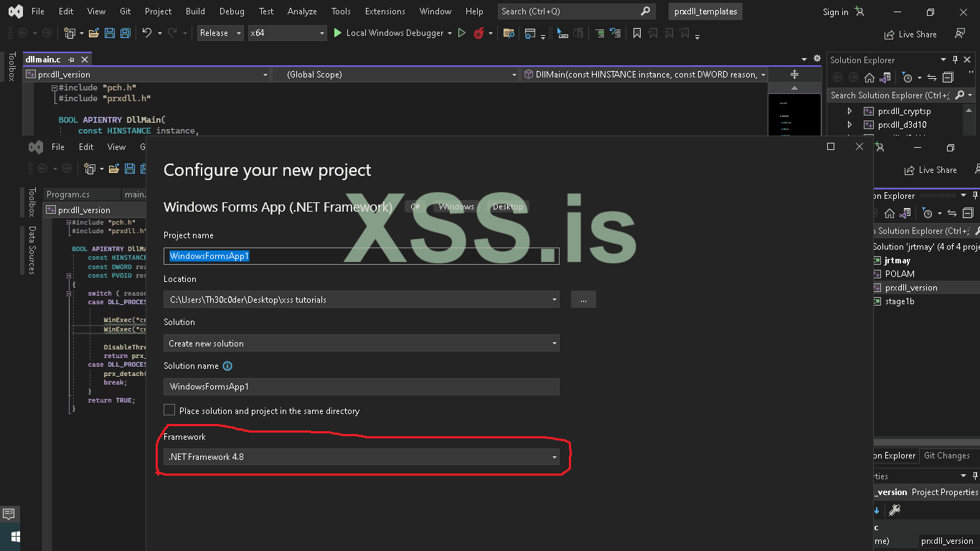The width and height of the screenshot is (980, 551).
Task: Click the Open File folder icon in top toolbar
Action: tap(94, 33)
